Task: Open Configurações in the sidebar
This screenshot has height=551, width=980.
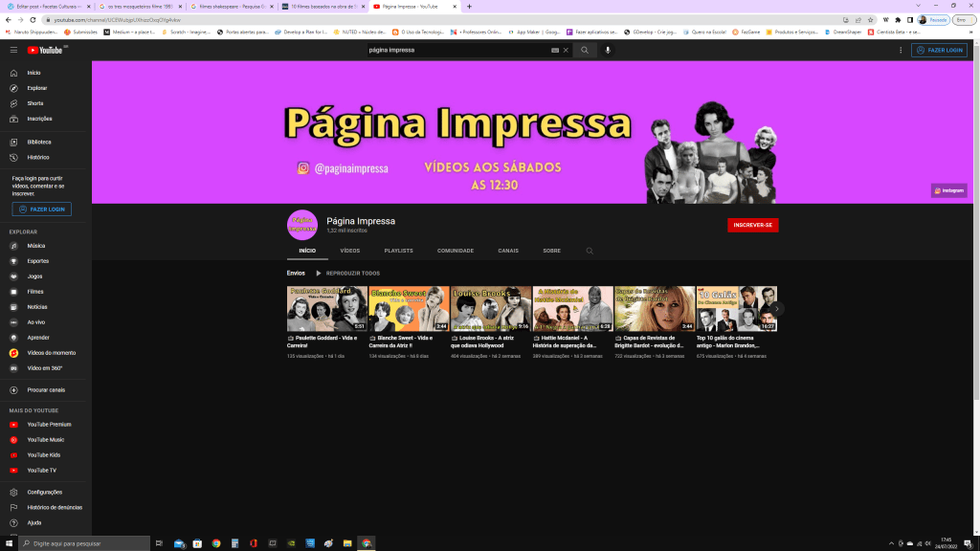Action: pyautogui.click(x=44, y=493)
